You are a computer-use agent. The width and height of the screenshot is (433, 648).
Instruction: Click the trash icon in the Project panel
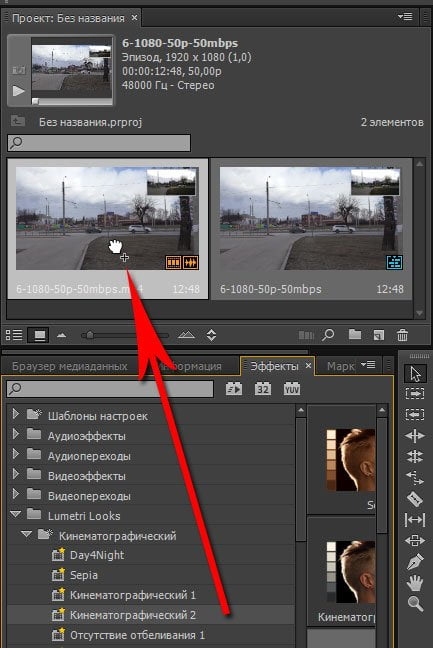click(x=402, y=335)
